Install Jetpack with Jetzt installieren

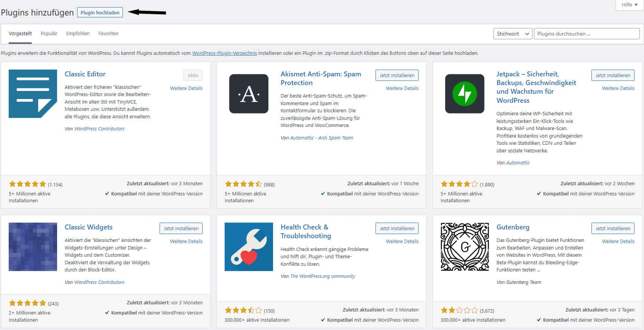coord(613,75)
